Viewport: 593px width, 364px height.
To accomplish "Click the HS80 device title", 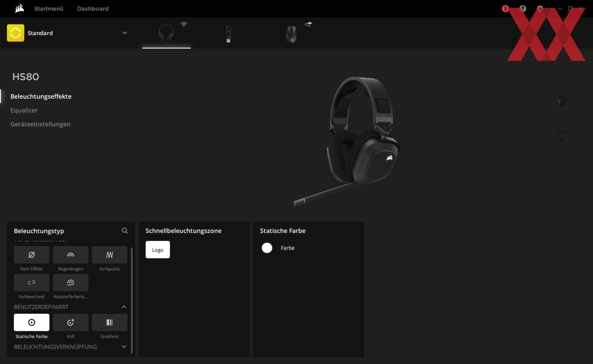I will (26, 77).
